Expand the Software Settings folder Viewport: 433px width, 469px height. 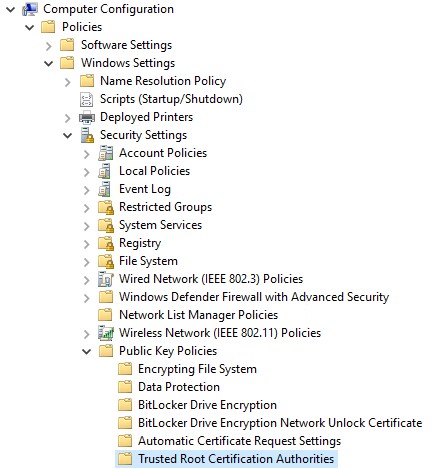pyautogui.click(x=49, y=46)
